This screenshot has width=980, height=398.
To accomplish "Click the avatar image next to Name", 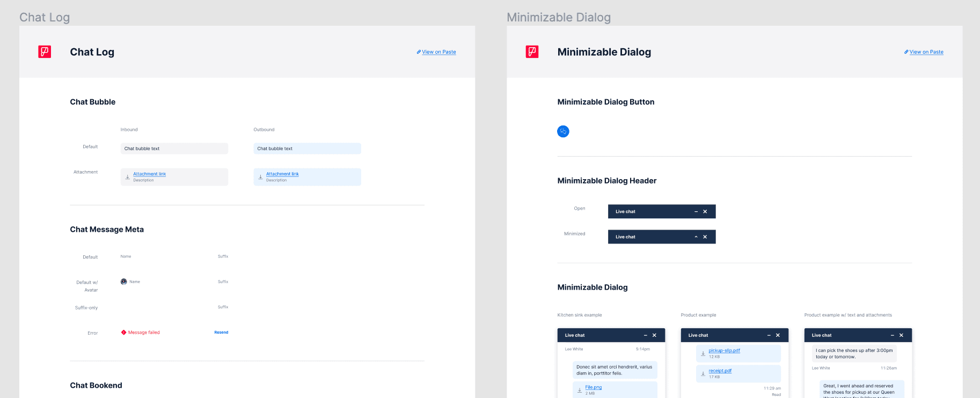I will click(x=124, y=282).
